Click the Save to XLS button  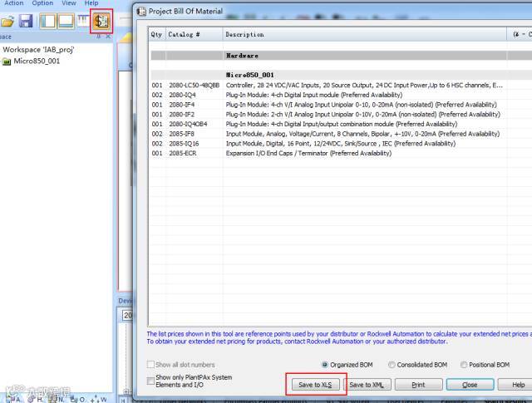pos(316,385)
